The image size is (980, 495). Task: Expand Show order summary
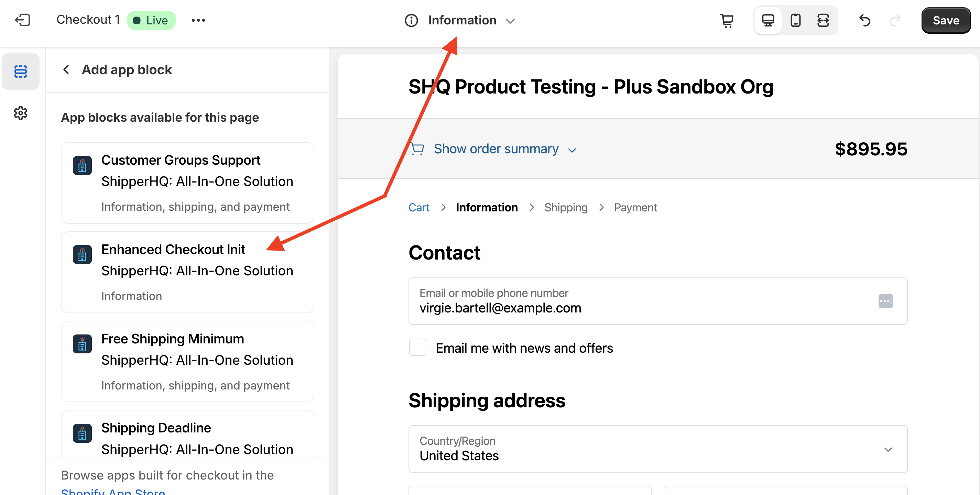click(x=496, y=148)
